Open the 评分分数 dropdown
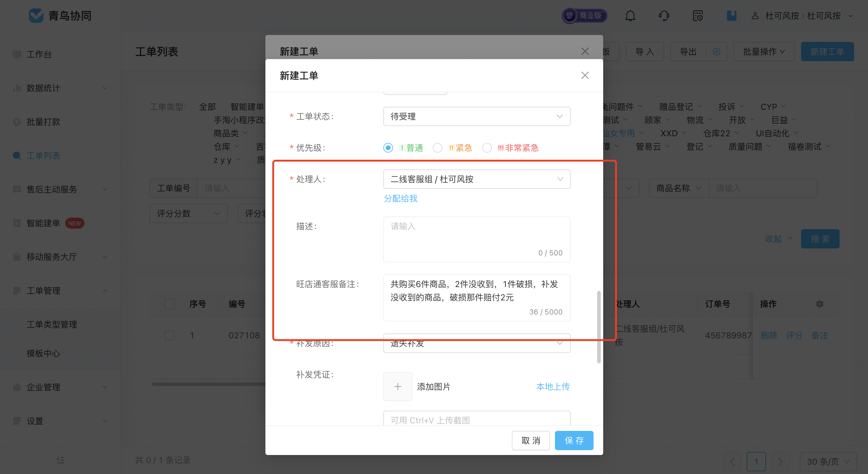The height and width of the screenshot is (474, 868). point(189,213)
